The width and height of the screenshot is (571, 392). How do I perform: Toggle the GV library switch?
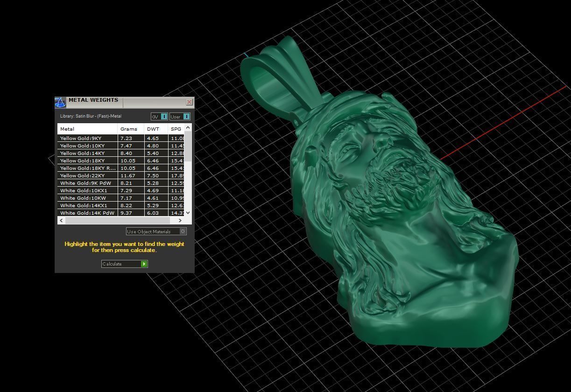pos(159,117)
